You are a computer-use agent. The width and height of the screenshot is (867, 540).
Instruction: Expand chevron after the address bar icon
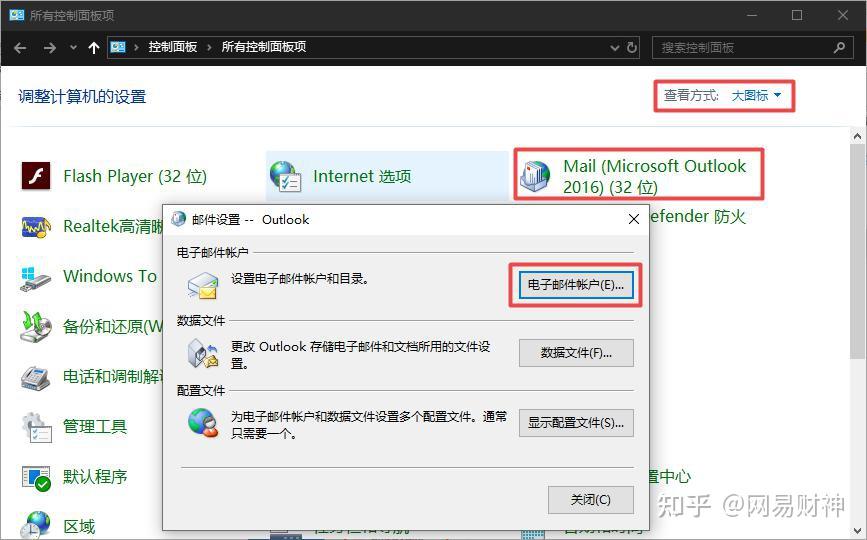pyautogui.click(x=136, y=48)
